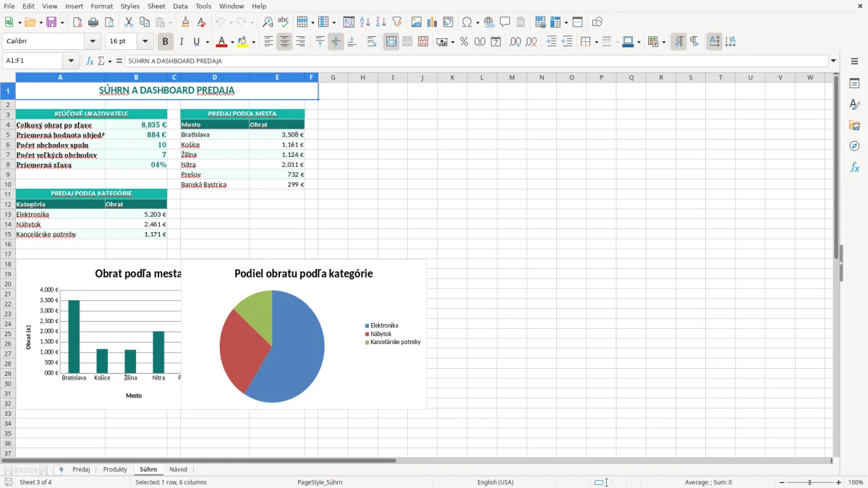
Task: Toggle Italic formatting
Action: tap(182, 42)
